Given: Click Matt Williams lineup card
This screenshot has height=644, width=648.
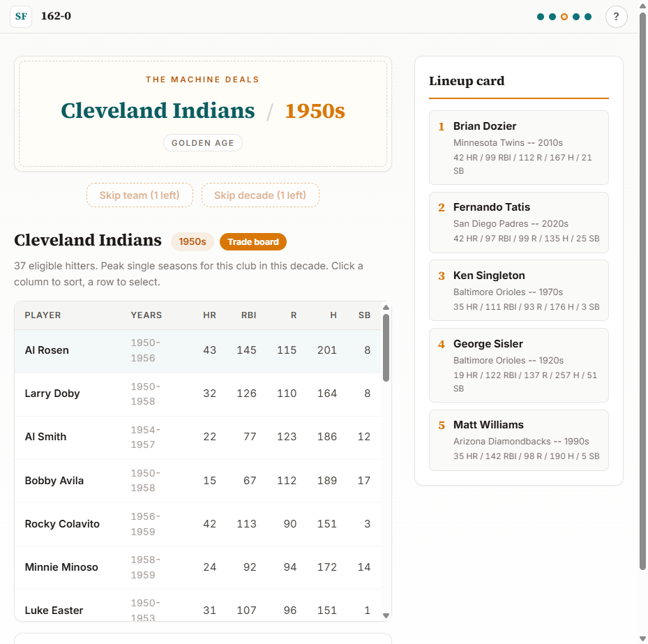Looking at the screenshot, I should click(x=519, y=440).
